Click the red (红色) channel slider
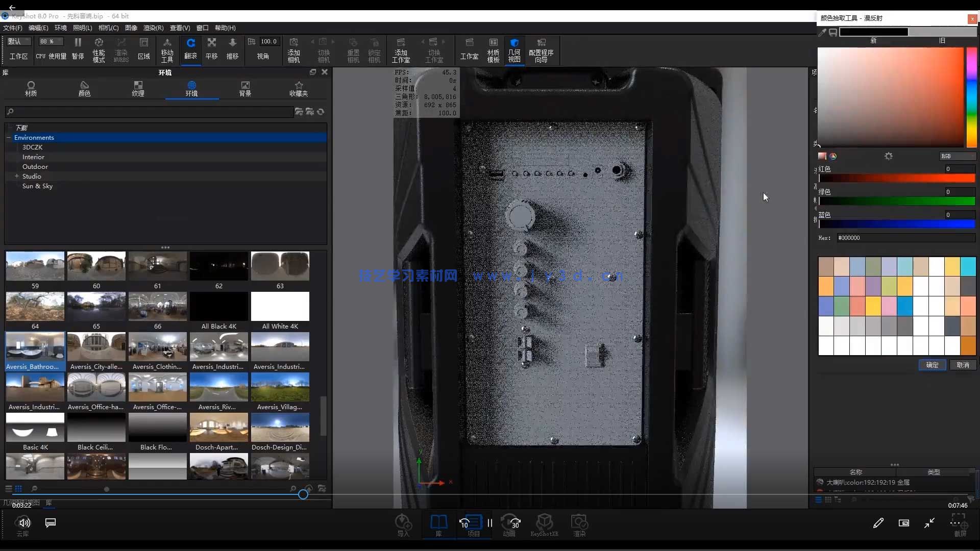This screenshot has width=980, height=551. click(x=896, y=179)
